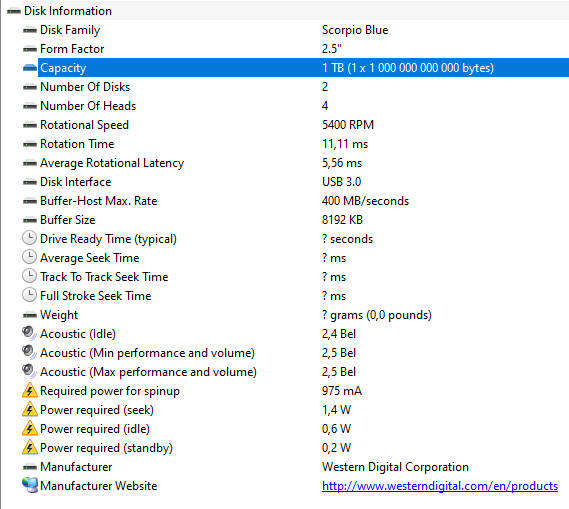
Task: Click speaker icon for Acoustic Min performance
Action: pos(29,352)
